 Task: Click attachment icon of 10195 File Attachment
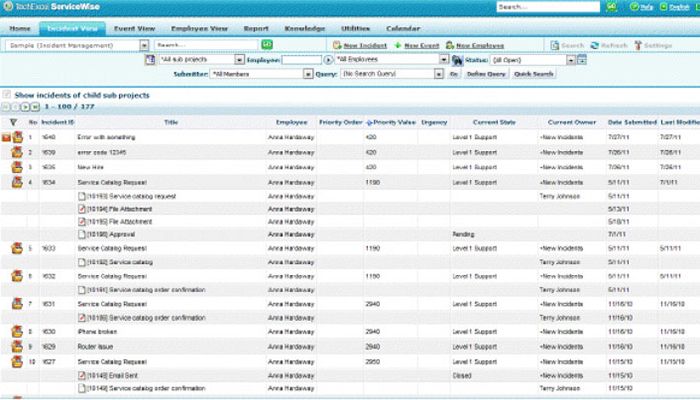coord(82,221)
